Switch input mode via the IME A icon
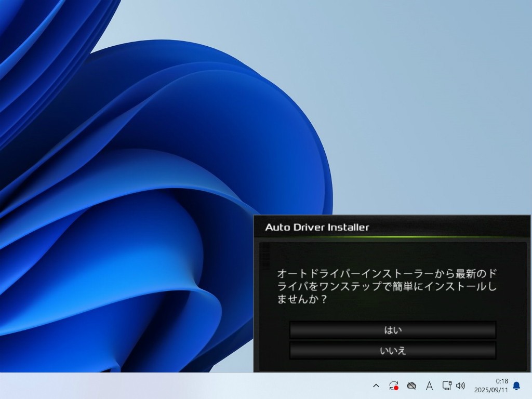Image resolution: width=532 pixels, height=399 pixels. [x=429, y=385]
